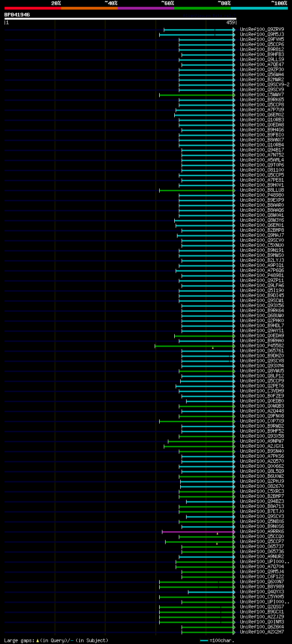
Task: Click the white query sequence bar
Action: 120,19
